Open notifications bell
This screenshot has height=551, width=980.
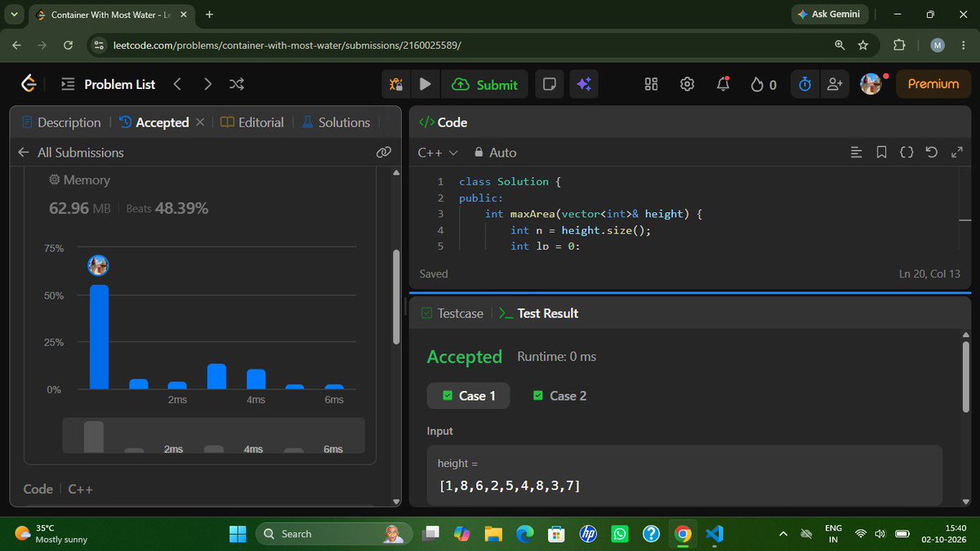(x=724, y=84)
